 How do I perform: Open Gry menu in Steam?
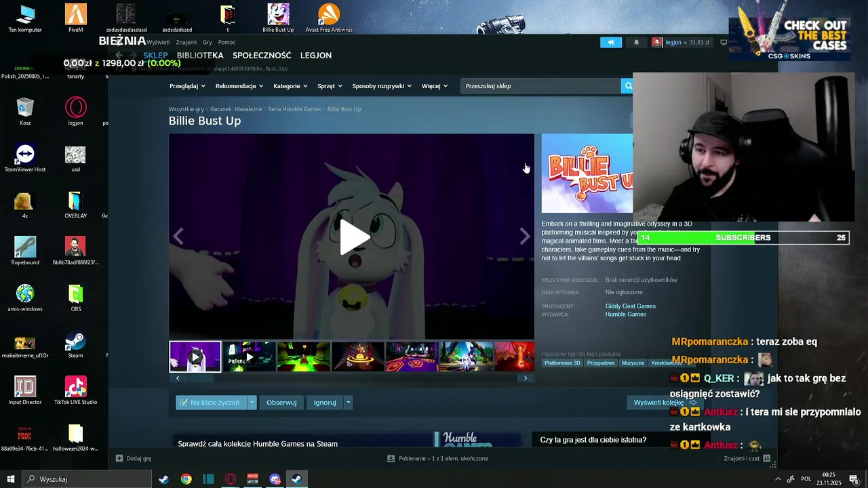click(x=208, y=42)
